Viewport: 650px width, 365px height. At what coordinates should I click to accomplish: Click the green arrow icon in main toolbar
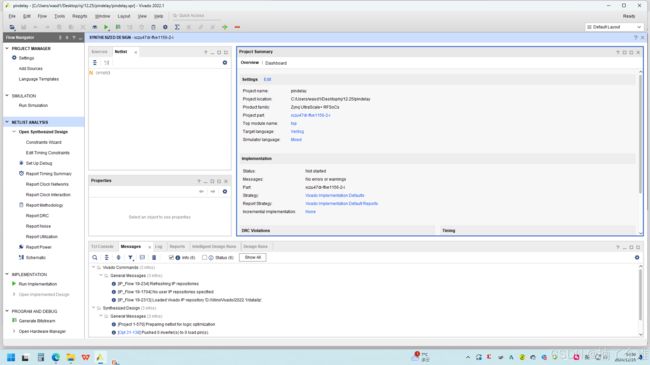click(x=225, y=27)
